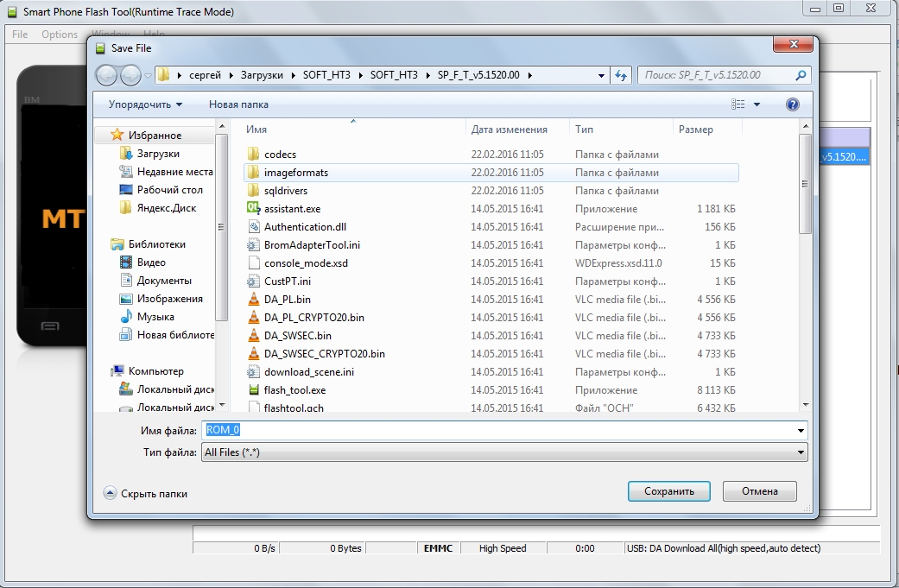This screenshot has height=588, width=899.
Task: Click the Отмена button
Action: coord(760,491)
